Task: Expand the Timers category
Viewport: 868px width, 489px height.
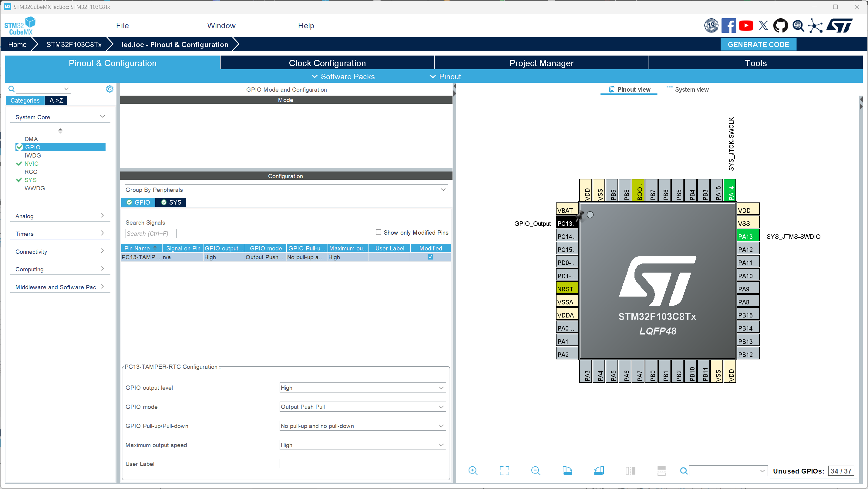Action: coord(60,233)
